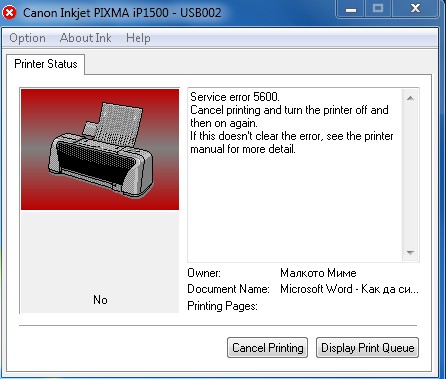Click the Cancel Printing button
Viewport: 446px width, 379px height.
(267, 348)
